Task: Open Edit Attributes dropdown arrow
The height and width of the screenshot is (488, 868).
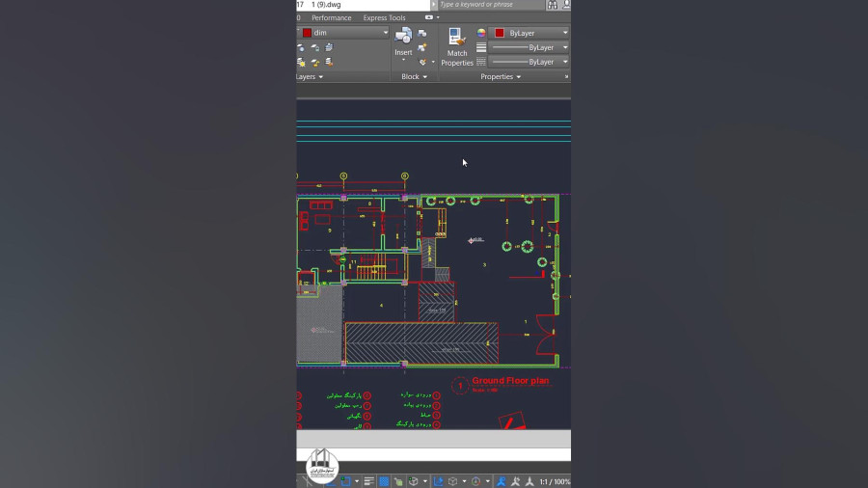Action: tap(433, 63)
